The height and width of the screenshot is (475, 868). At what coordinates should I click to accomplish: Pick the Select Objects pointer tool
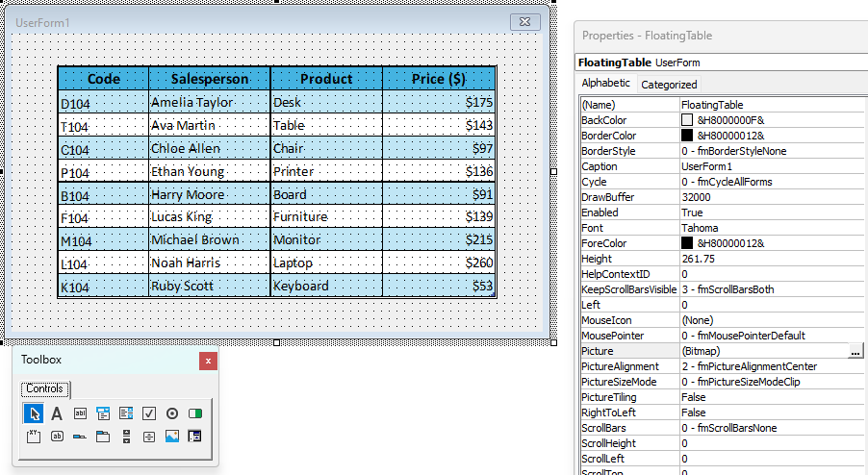34,413
